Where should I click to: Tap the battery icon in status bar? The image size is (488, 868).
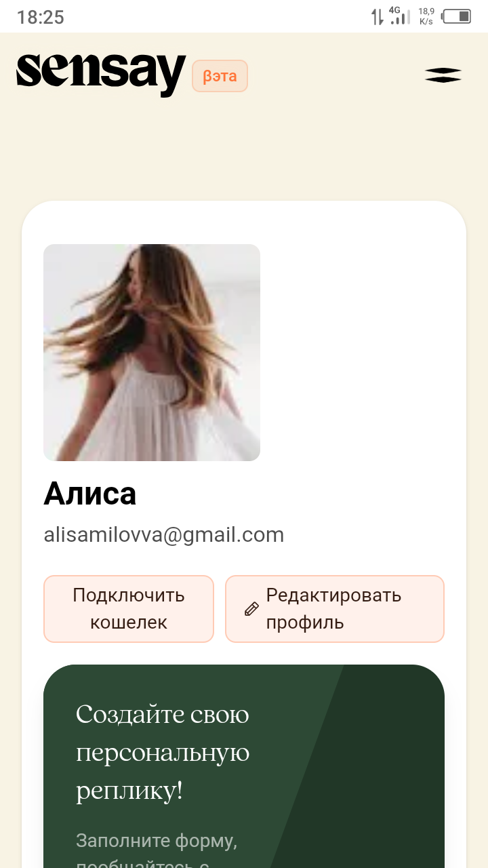456,16
